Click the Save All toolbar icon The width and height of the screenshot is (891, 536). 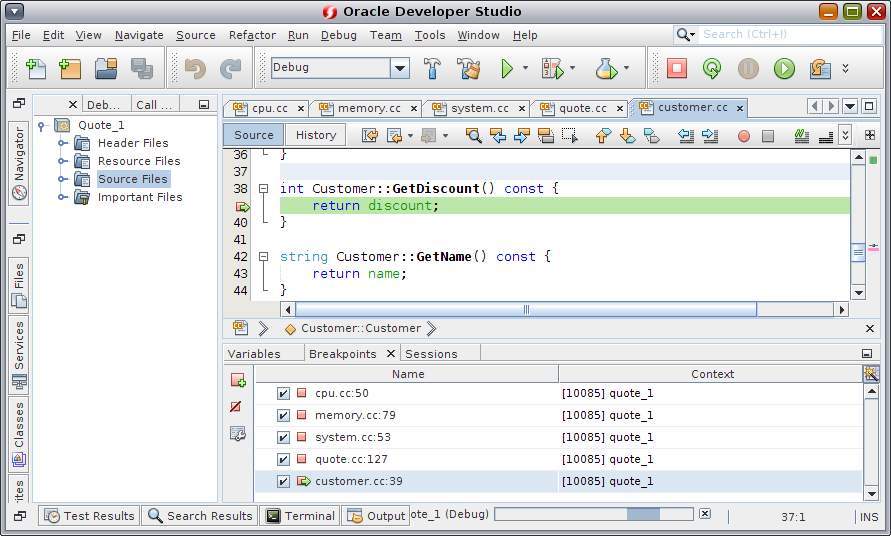pyautogui.click(x=141, y=68)
